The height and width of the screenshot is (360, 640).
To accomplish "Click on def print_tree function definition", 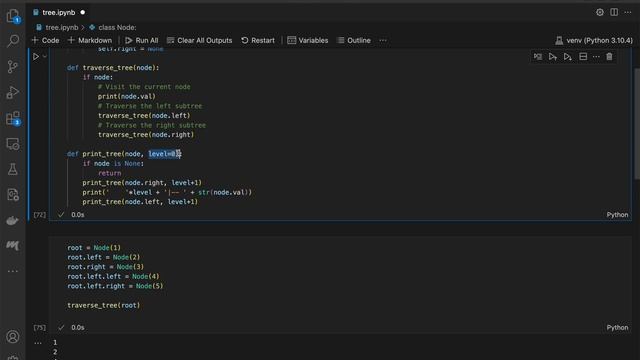I will tap(124, 154).
